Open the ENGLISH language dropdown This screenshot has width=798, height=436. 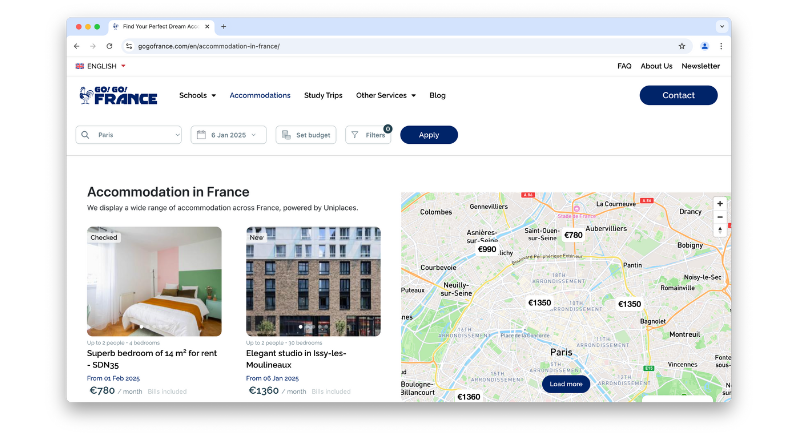click(101, 66)
